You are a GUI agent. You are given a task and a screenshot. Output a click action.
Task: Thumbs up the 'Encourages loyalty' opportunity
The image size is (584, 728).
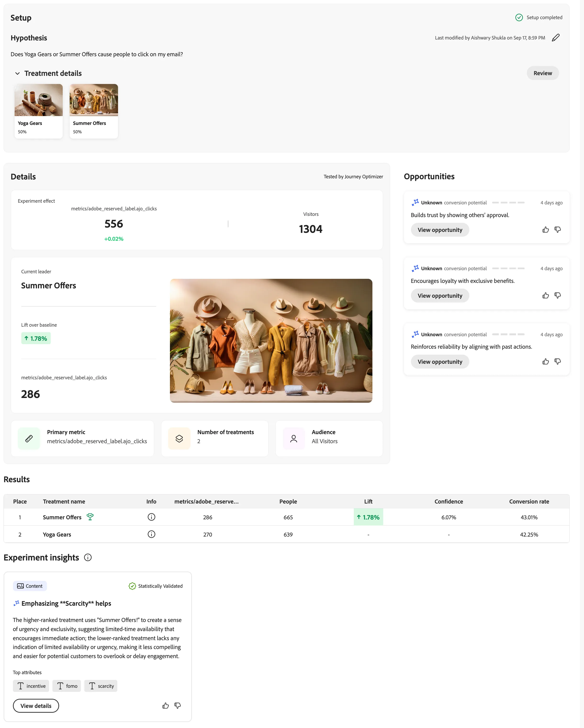[x=545, y=296]
